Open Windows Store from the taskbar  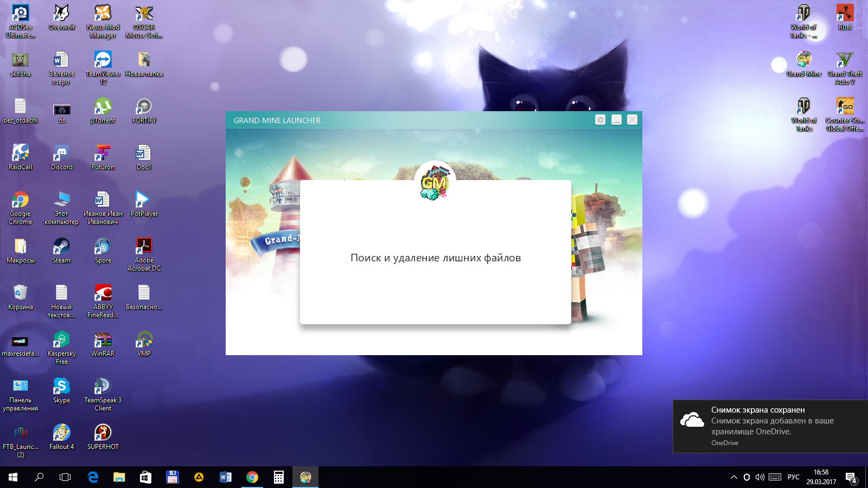pos(145,477)
